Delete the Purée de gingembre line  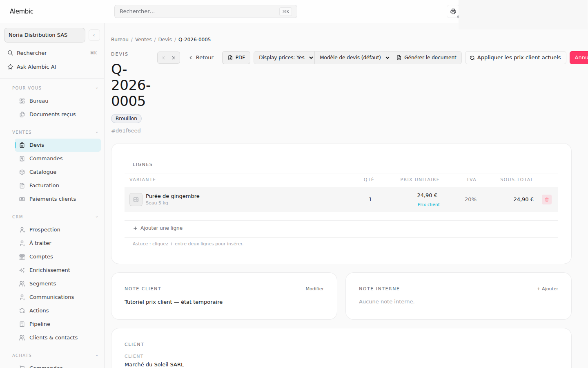point(547,200)
